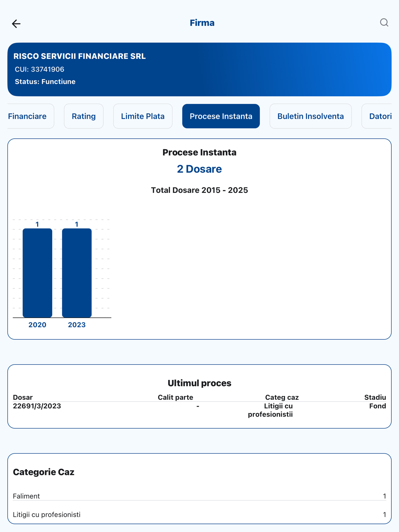This screenshot has height=532, width=399.
Task: Click the Firma page title
Action: click(202, 23)
